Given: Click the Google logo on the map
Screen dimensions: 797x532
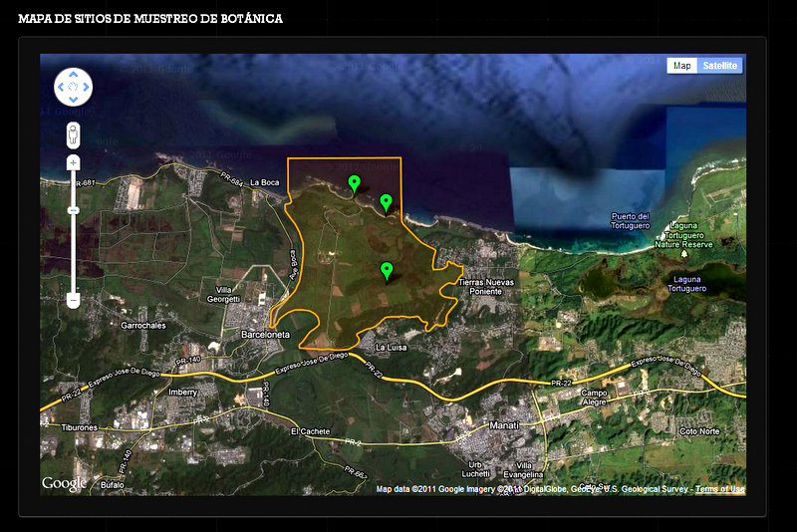Looking at the screenshot, I should pos(64,483).
